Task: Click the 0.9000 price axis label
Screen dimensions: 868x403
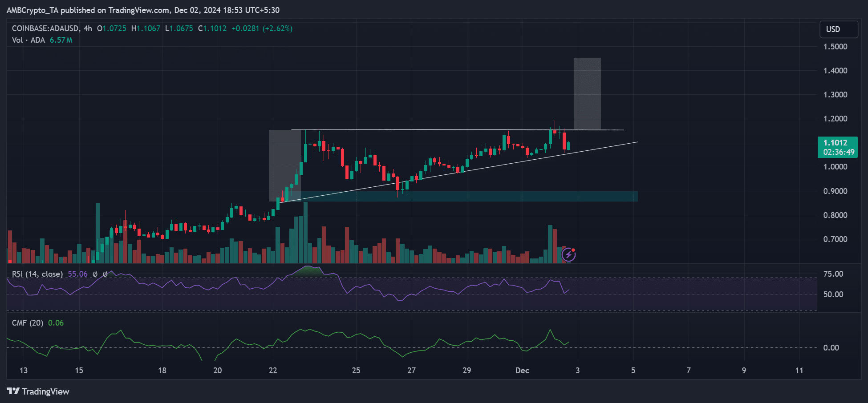Action: 835,191
